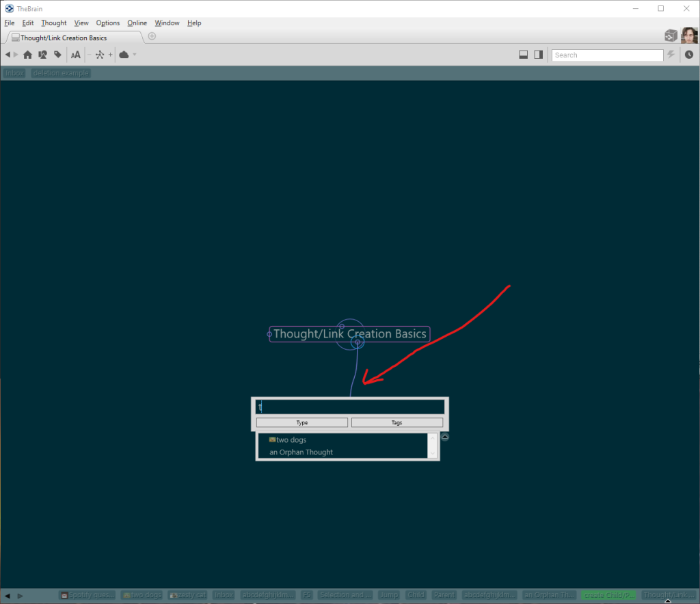
Task: Collapse the thought suggestions list with round arrow
Action: (445, 437)
